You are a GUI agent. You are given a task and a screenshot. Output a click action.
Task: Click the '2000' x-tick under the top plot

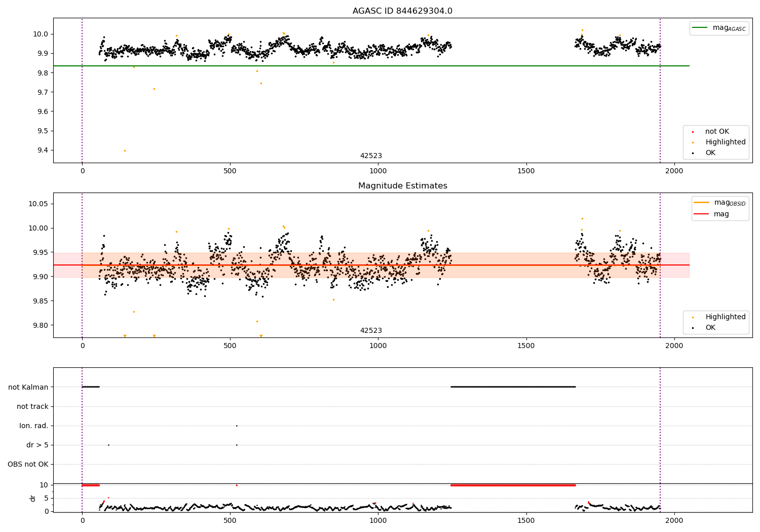click(674, 171)
